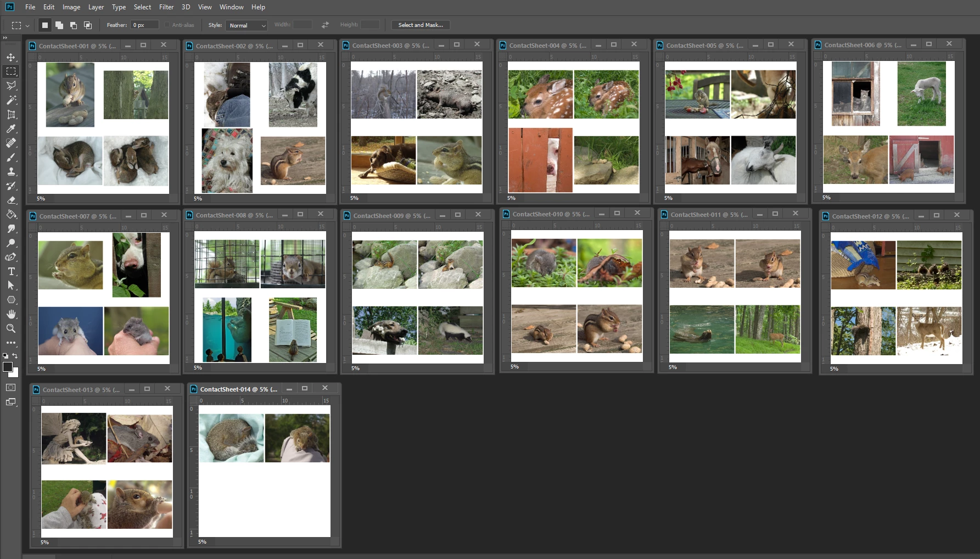The width and height of the screenshot is (980, 559).
Task: Select the Zoom magnifier tool
Action: point(11,328)
